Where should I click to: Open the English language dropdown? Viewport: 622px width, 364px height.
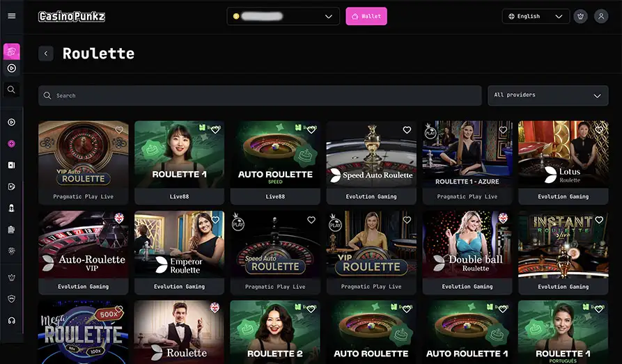coord(536,16)
